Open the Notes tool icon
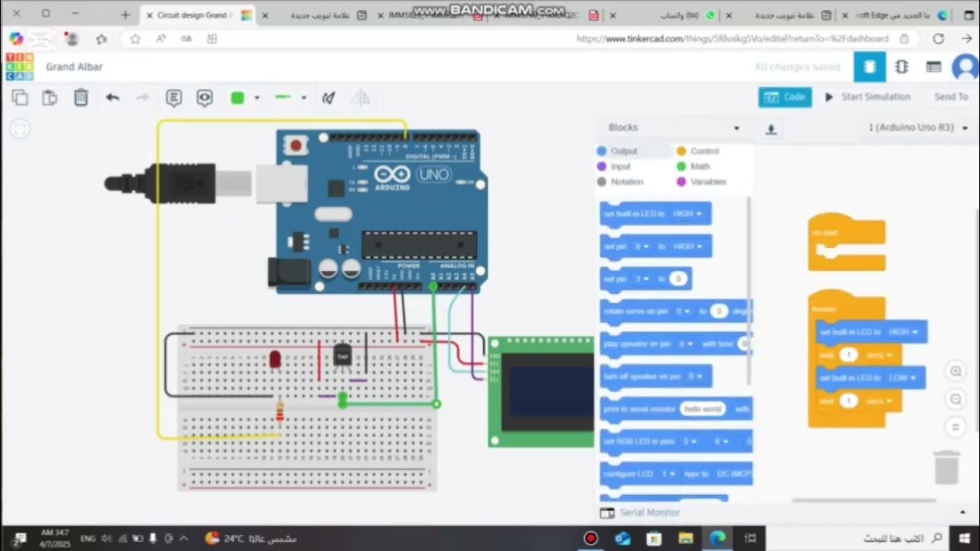This screenshot has width=980, height=551. pos(174,98)
